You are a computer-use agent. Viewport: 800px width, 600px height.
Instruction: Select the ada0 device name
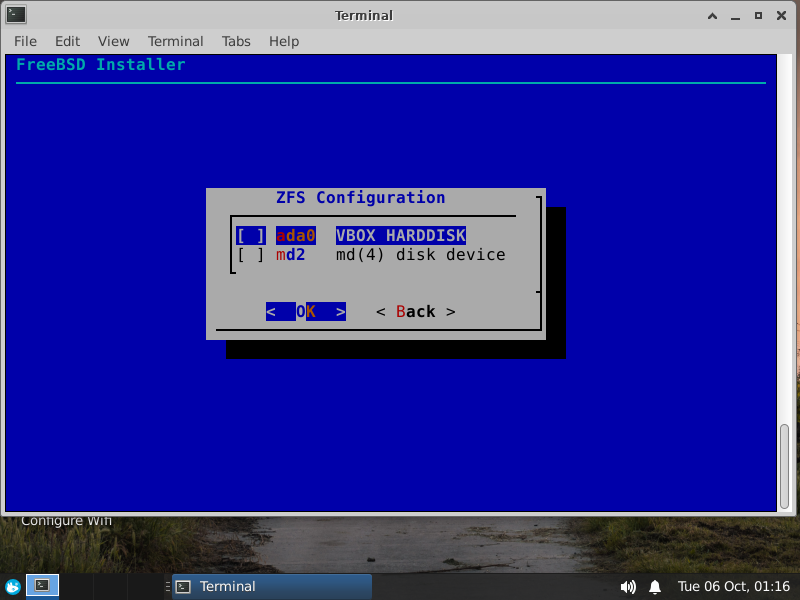pos(295,236)
